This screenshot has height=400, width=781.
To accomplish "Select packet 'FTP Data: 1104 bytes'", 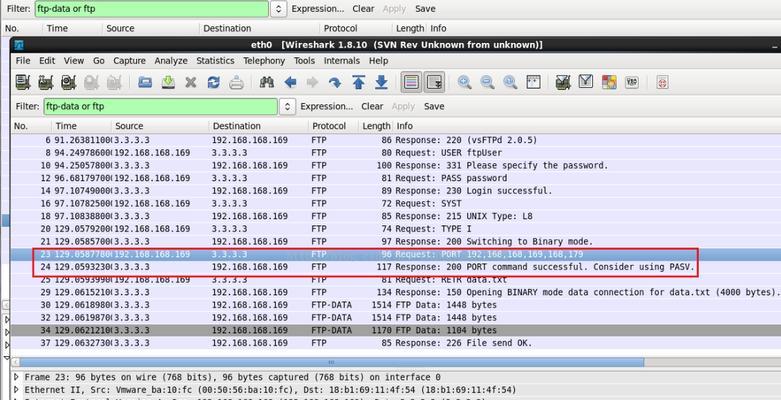I will tap(395, 330).
